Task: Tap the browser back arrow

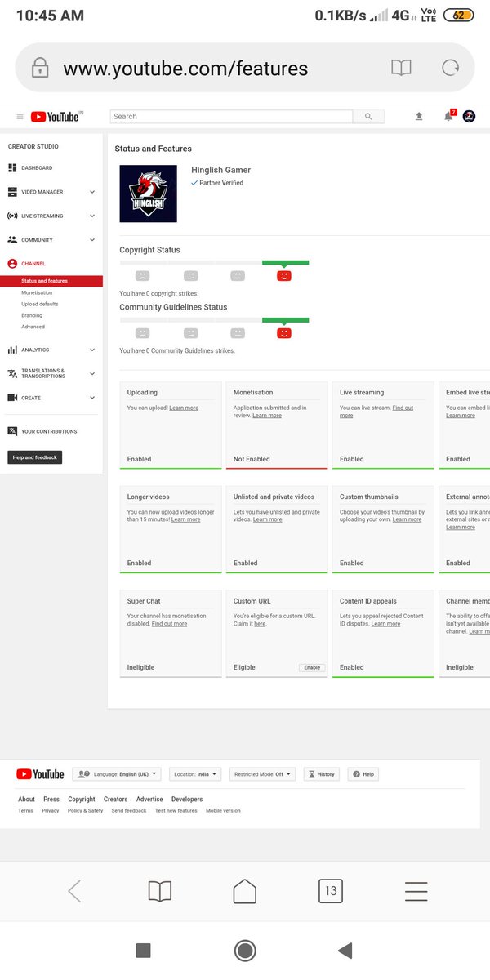Action: tap(74, 891)
